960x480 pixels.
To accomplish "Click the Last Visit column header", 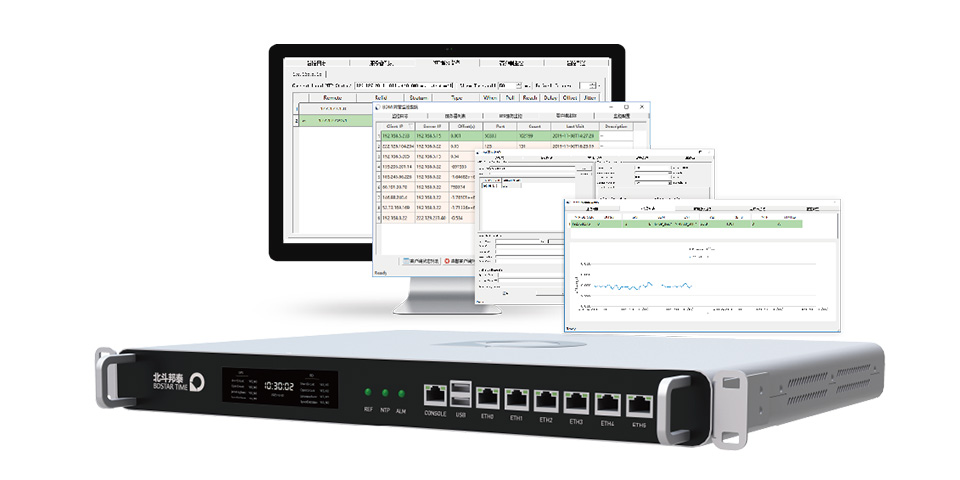I will click(x=578, y=127).
